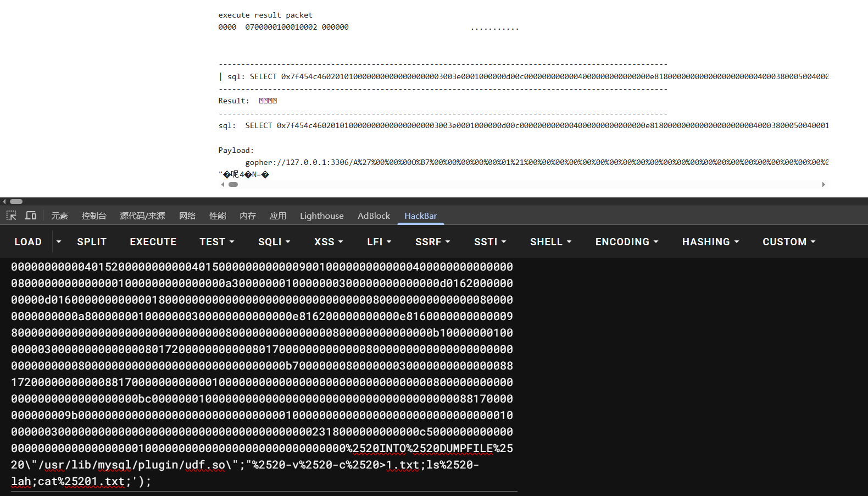Click the inspect element picker icon
868x496 pixels.
[x=11, y=216]
